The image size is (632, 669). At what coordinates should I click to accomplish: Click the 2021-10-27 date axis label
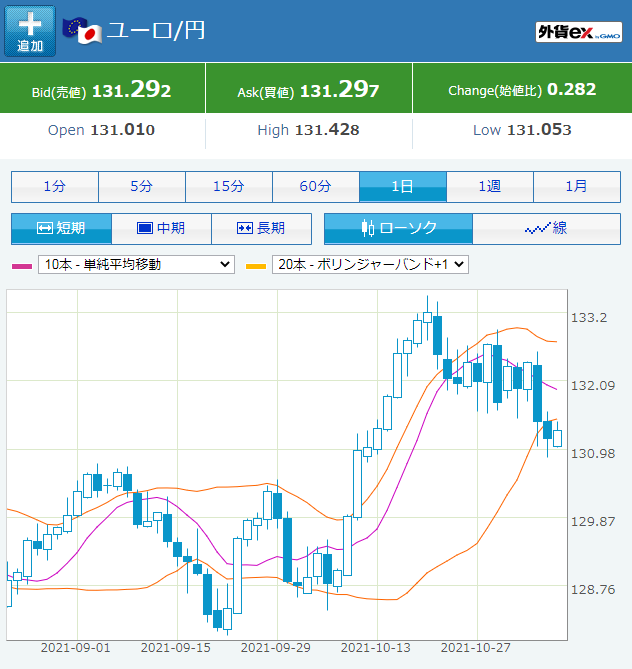click(x=476, y=648)
